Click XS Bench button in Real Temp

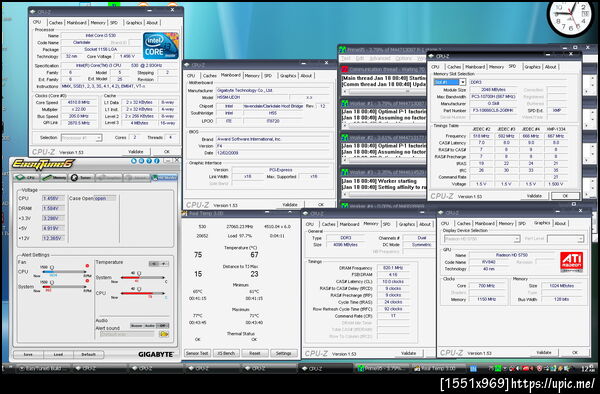(x=226, y=353)
